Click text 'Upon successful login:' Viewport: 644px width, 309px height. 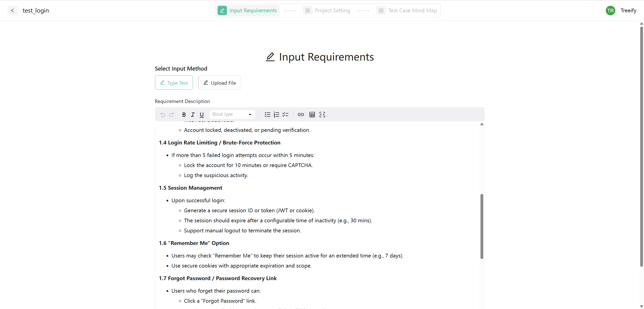pos(198,200)
